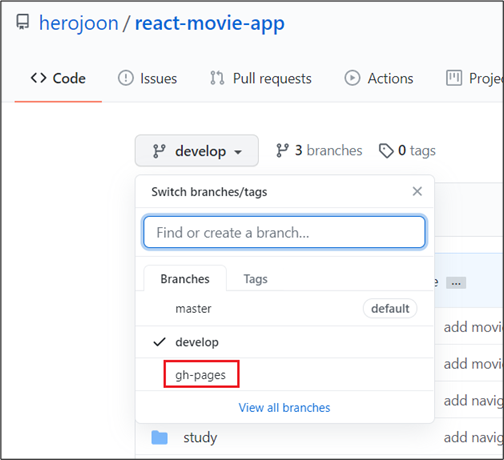
Task: View the 3 branches link
Action: (319, 151)
